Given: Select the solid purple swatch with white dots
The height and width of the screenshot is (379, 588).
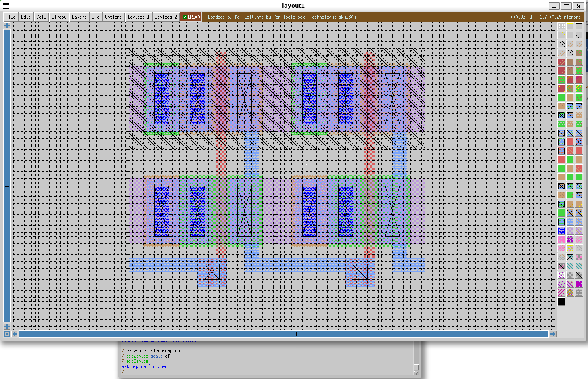Looking at the screenshot, I should (579, 284).
